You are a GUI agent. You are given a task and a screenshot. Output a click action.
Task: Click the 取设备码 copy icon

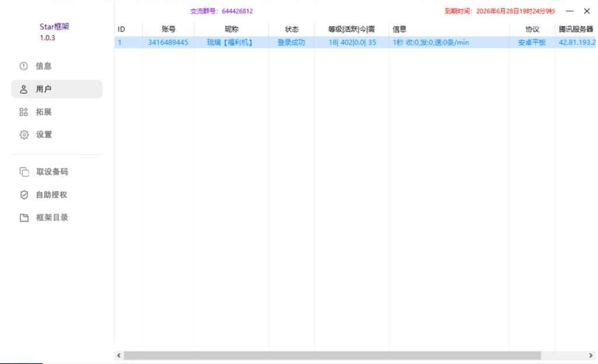point(24,172)
